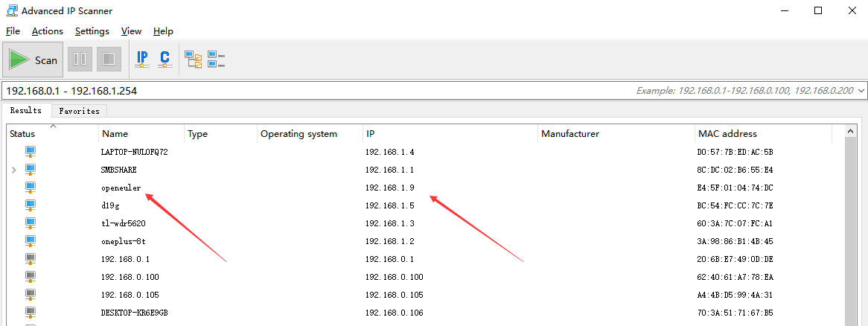Start the network scan with Scan button
The height and width of the screenshot is (326, 868).
[33, 60]
